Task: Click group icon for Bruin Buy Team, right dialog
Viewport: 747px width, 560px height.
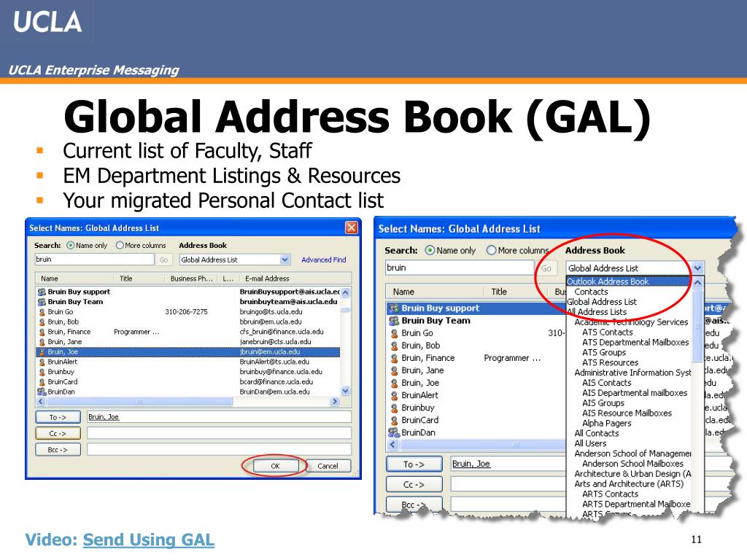Action: 393,321
